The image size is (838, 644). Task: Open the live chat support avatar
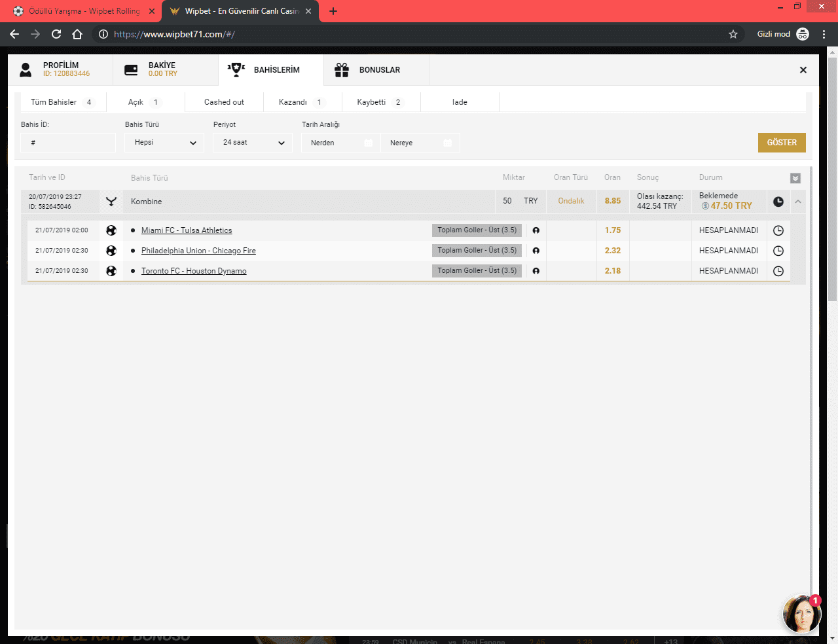[802, 614]
